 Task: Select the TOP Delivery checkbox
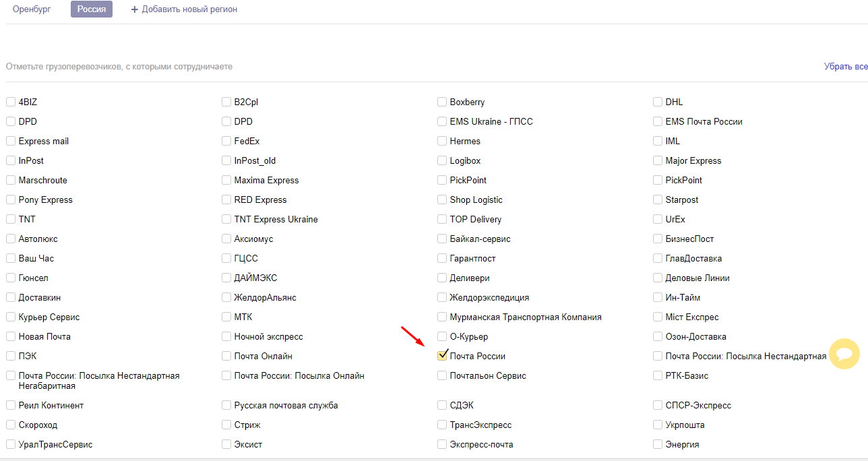point(442,219)
